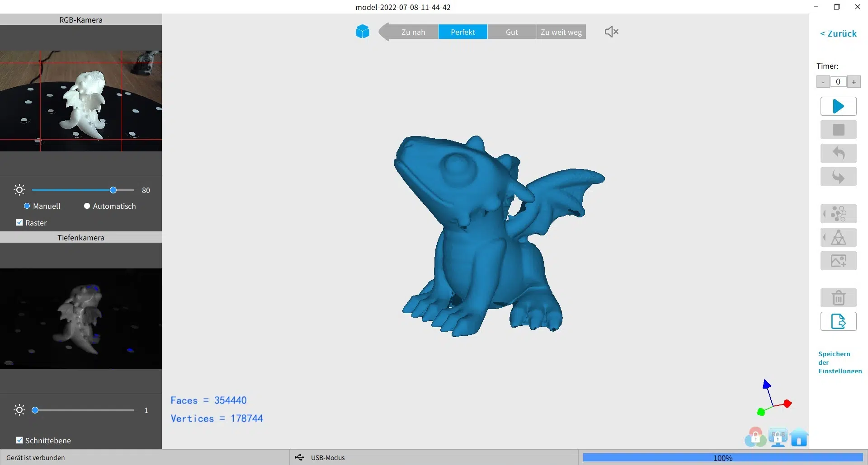Decrease timer with the minus button

pos(823,82)
